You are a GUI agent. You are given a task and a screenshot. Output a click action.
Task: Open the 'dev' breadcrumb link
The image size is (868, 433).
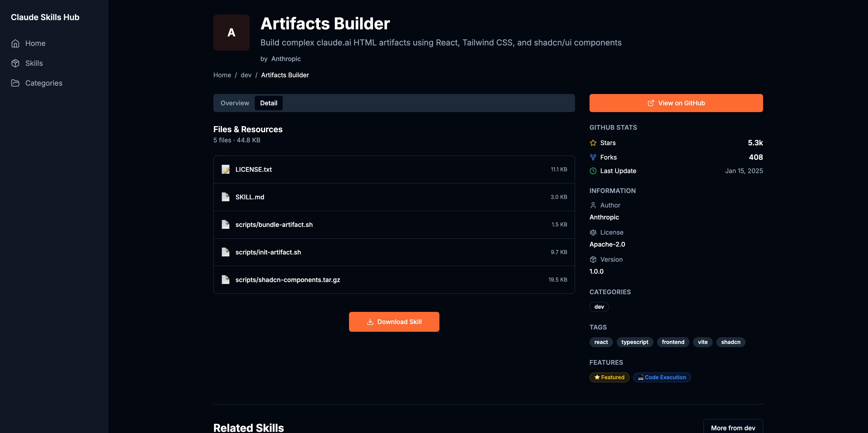point(246,75)
